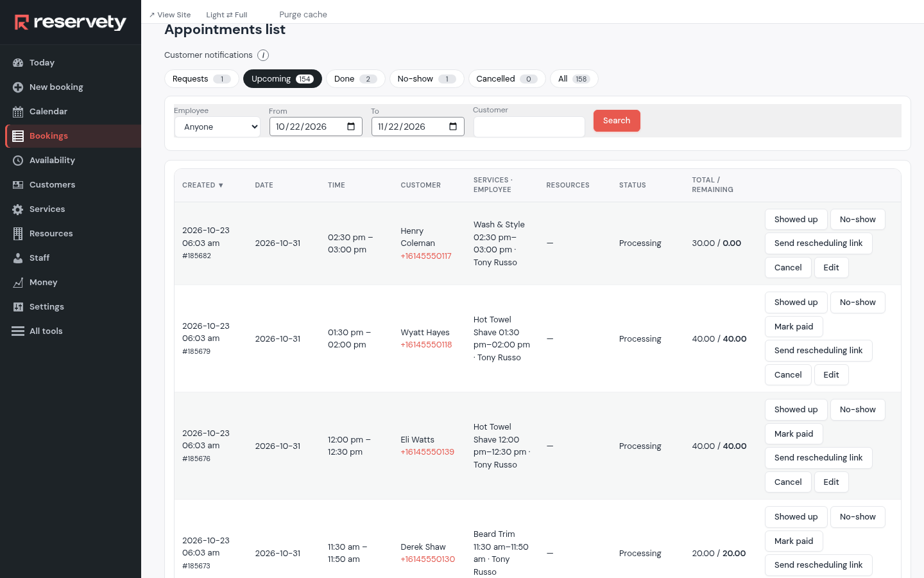The height and width of the screenshot is (578, 924).
Task: Click the Customer notifications info icon
Action: coord(263,55)
